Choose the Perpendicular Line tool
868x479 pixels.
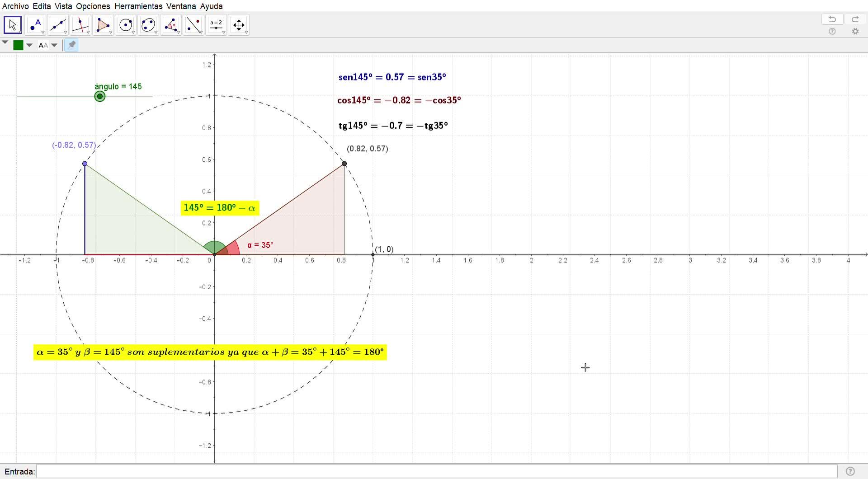[x=80, y=25]
